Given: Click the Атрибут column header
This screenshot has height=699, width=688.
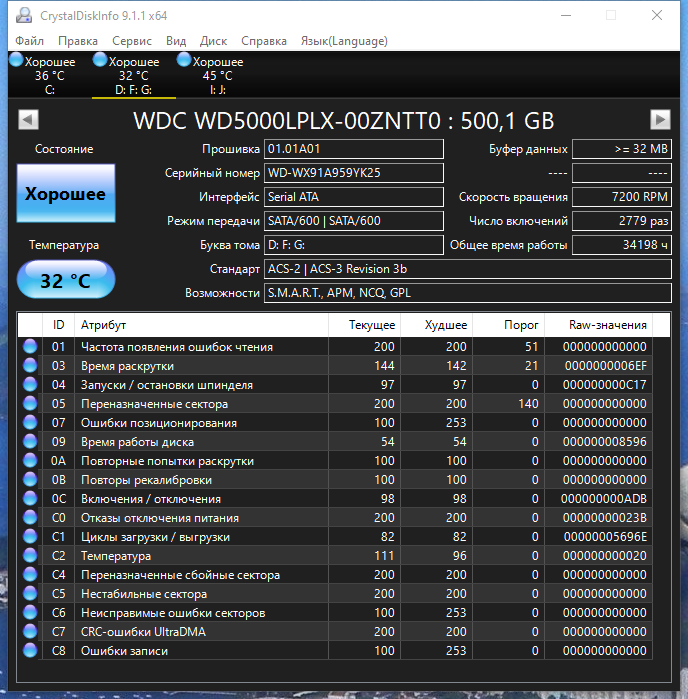Looking at the screenshot, I should pos(201,325).
